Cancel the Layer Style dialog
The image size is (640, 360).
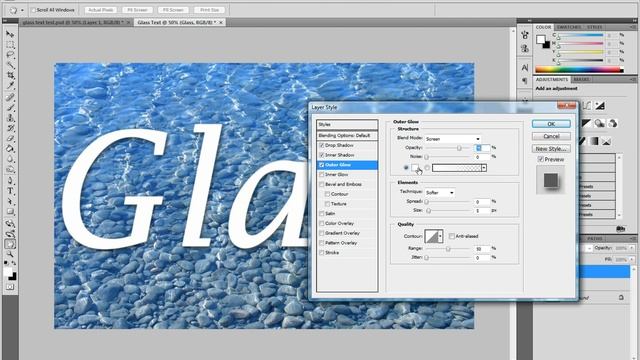point(551,136)
